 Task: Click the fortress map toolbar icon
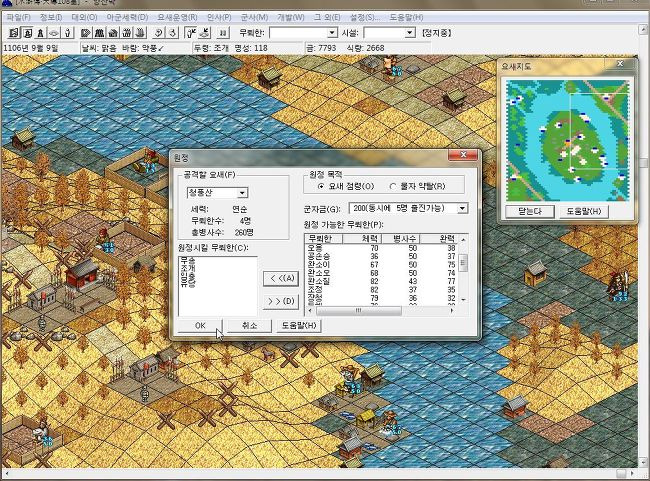[x=15, y=33]
